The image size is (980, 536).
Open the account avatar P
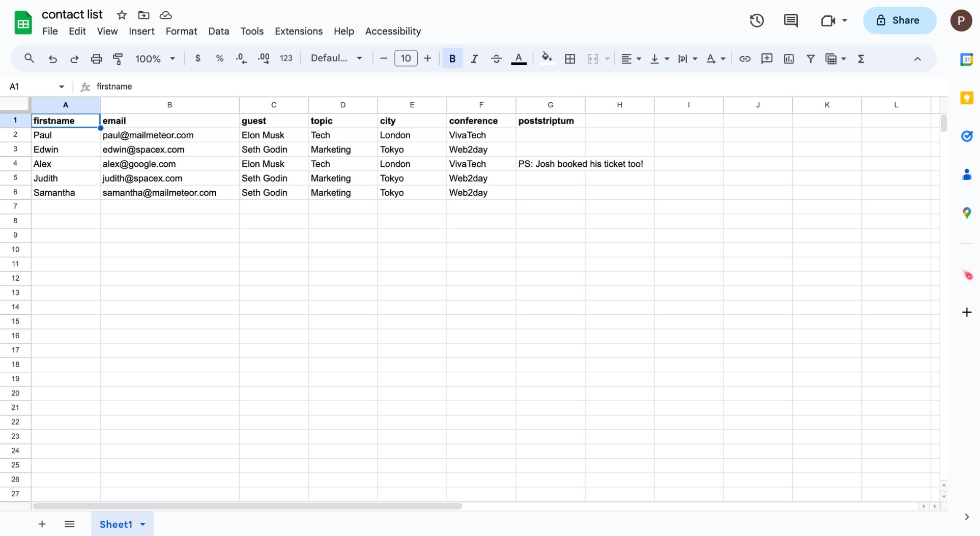(961, 20)
